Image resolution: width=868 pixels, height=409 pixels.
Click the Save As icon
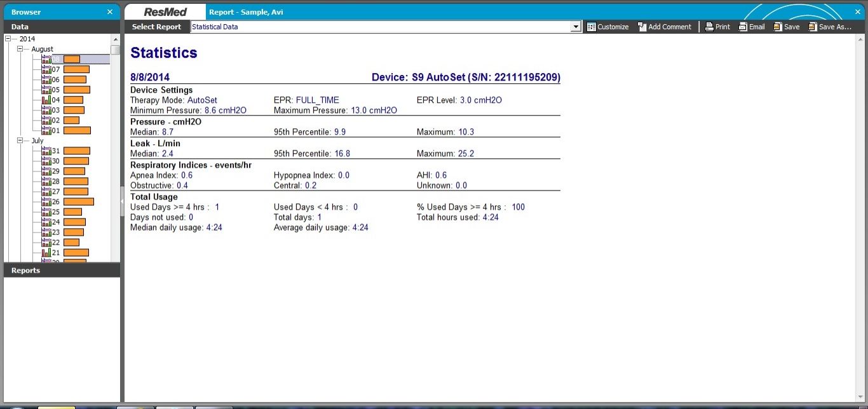click(813, 27)
